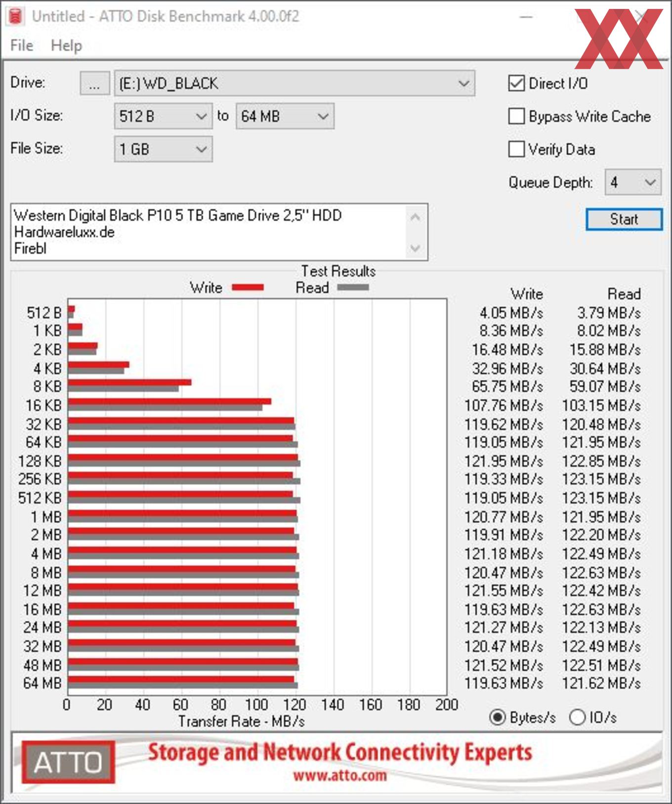Click the description box scroll up arrow
This screenshot has height=804, width=672.
[416, 217]
